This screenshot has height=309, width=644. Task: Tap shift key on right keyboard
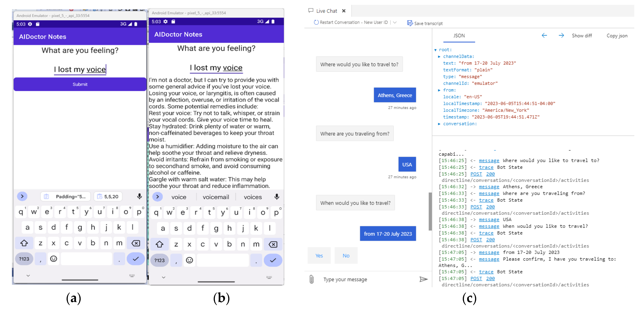(x=159, y=244)
